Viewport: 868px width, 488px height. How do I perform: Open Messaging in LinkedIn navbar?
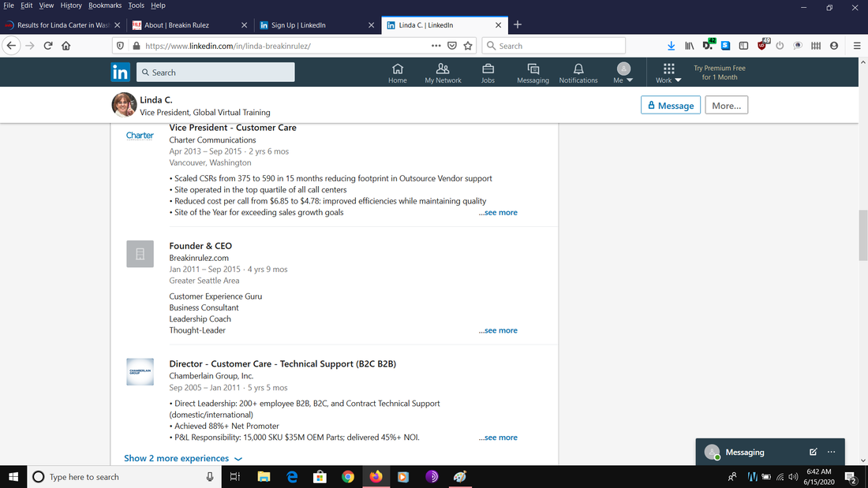pyautogui.click(x=533, y=73)
